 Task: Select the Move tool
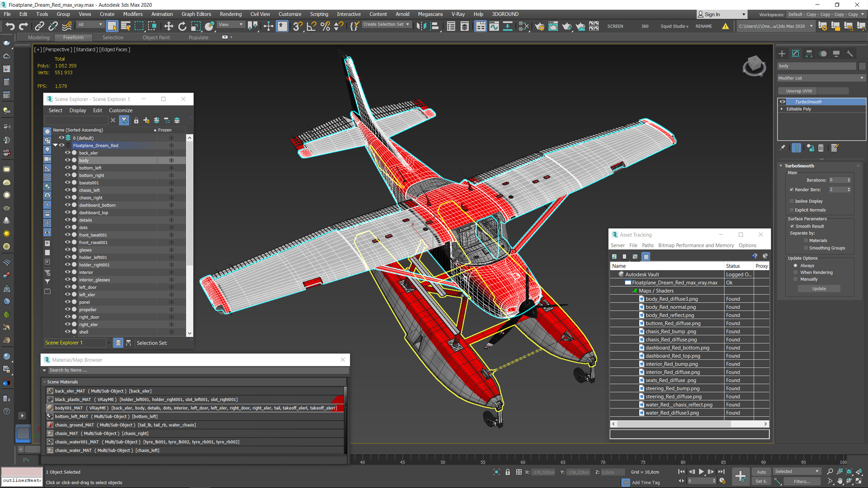click(x=169, y=26)
